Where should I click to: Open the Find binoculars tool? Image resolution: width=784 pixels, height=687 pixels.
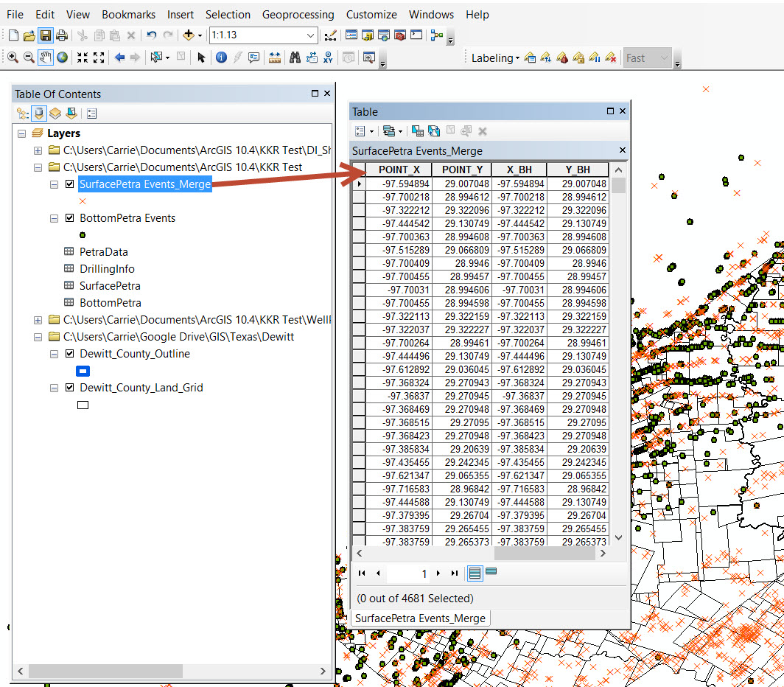click(x=295, y=57)
